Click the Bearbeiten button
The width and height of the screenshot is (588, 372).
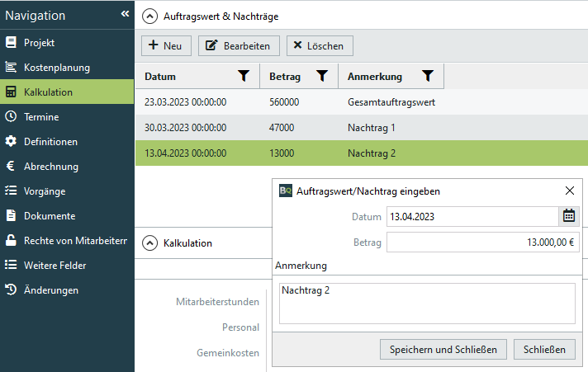point(239,45)
